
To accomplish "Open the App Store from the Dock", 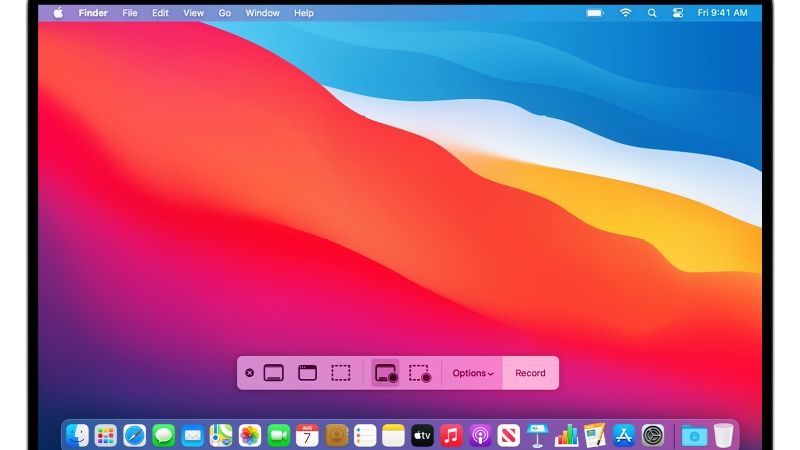I will (623, 436).
